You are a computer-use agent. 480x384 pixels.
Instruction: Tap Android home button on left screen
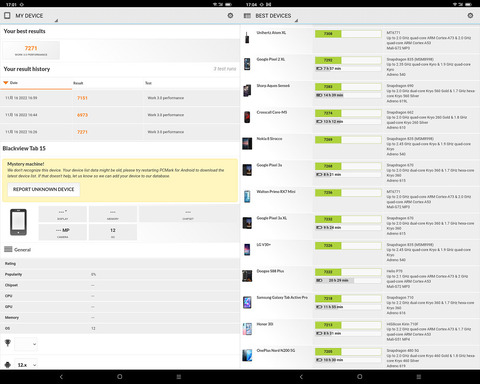pos(120,377)
